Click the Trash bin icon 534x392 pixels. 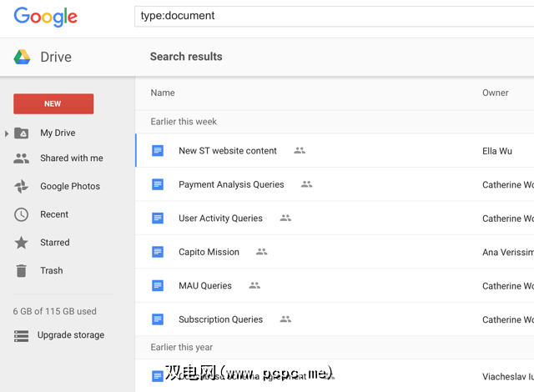click(x=22, y=270)
